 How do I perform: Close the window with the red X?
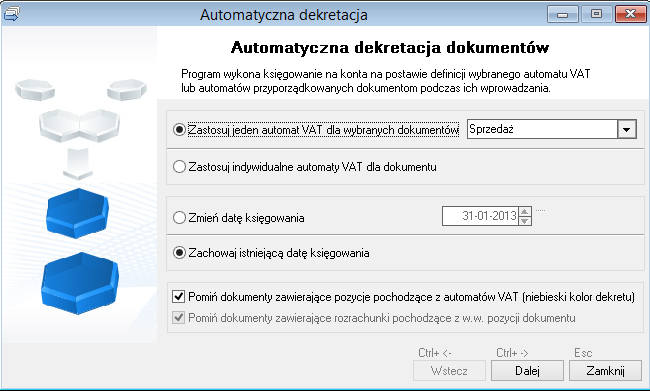630,14
